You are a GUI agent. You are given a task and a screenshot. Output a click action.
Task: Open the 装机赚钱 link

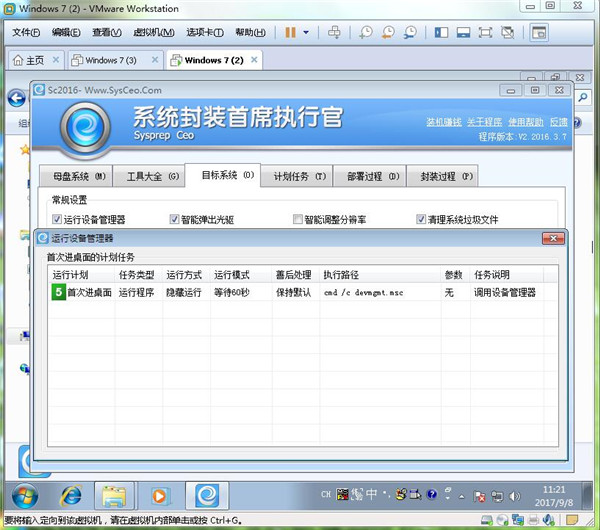[x=444, y=122]
